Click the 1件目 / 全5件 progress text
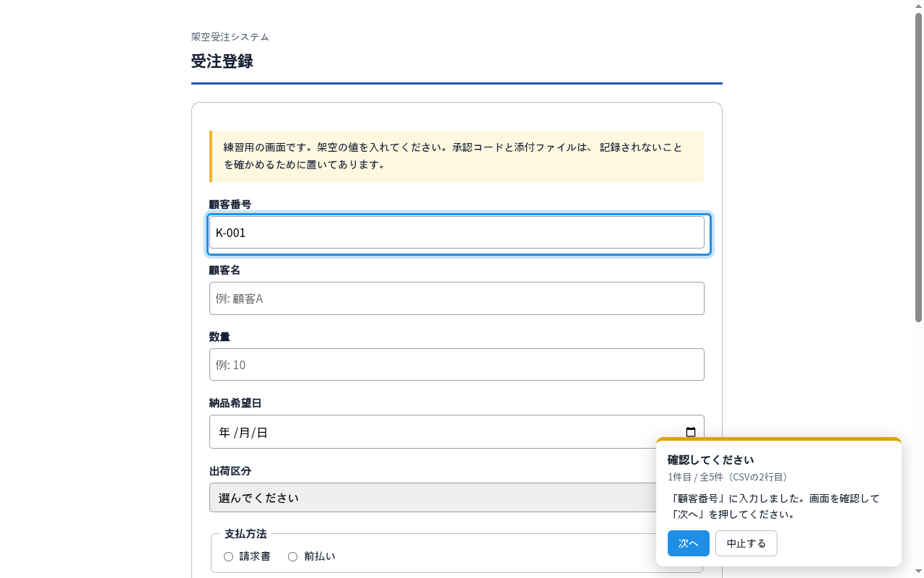924x578 pixels. tap(729, 478)
